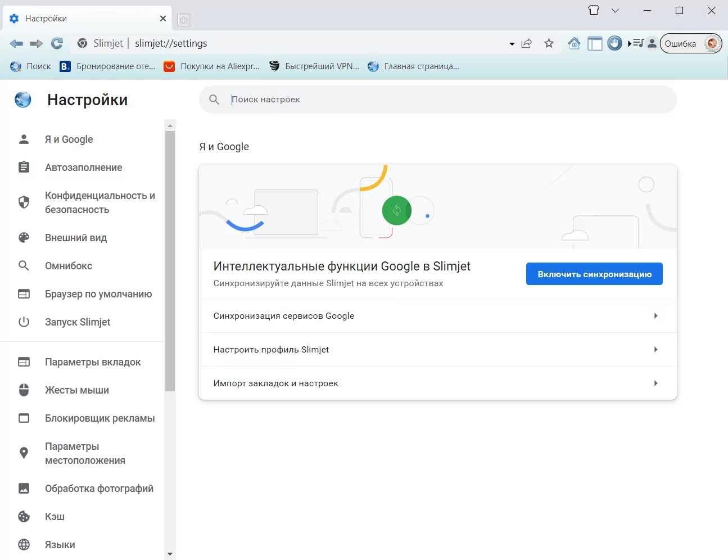Expand Настроить профиль Slimjet arrow
The width and height of the screenshot is (728, 560).
pos(655,350)
